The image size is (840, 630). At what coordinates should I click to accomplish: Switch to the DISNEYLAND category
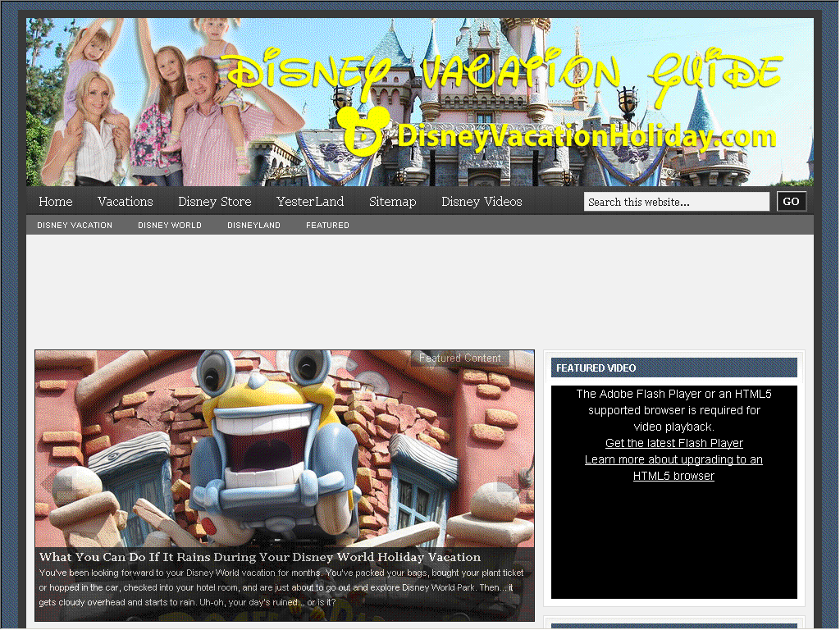click(254, 226)
